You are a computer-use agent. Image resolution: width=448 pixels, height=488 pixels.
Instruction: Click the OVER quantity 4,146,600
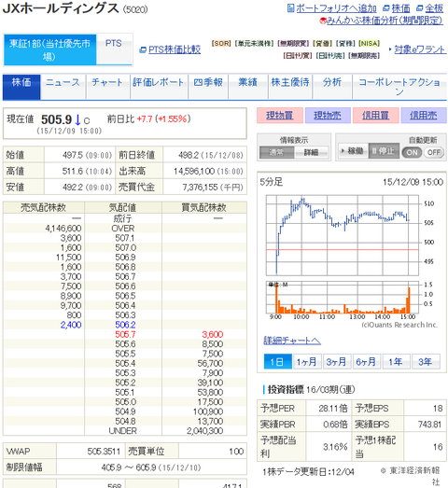63,229
